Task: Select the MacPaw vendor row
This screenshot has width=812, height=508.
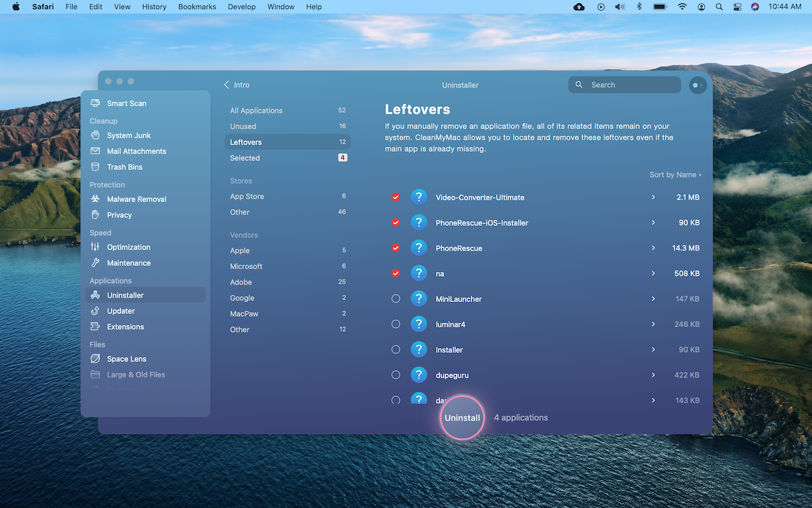Action: 288,313
